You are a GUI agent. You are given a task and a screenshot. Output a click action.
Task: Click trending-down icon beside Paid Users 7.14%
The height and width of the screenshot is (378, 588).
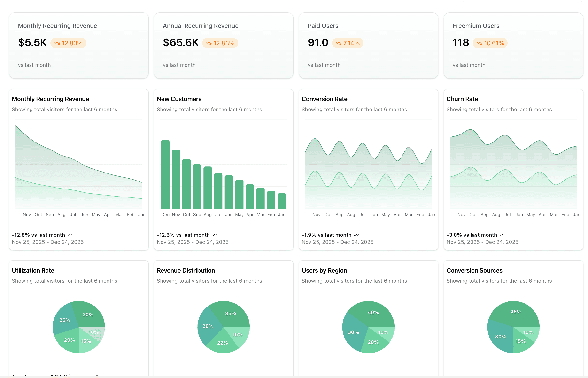(x=339, y=43)
